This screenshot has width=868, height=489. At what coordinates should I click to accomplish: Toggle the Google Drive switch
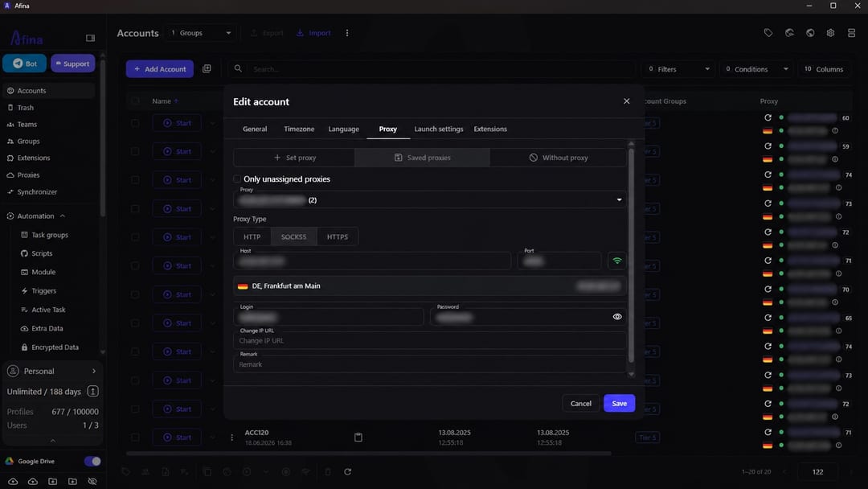pyautogui.click(x=92, y=461)
